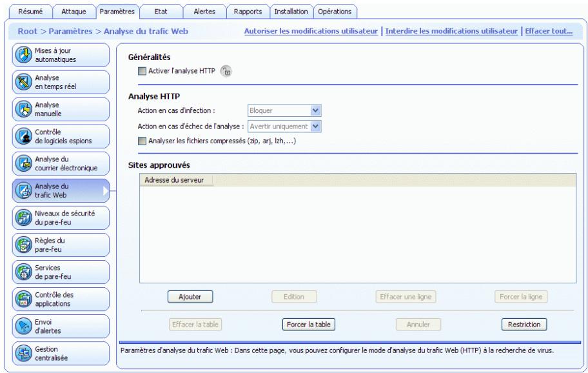This screenshot has height=373, width=588.
Task: Click the Forcer la table button
Action: [x=309, y=325]
